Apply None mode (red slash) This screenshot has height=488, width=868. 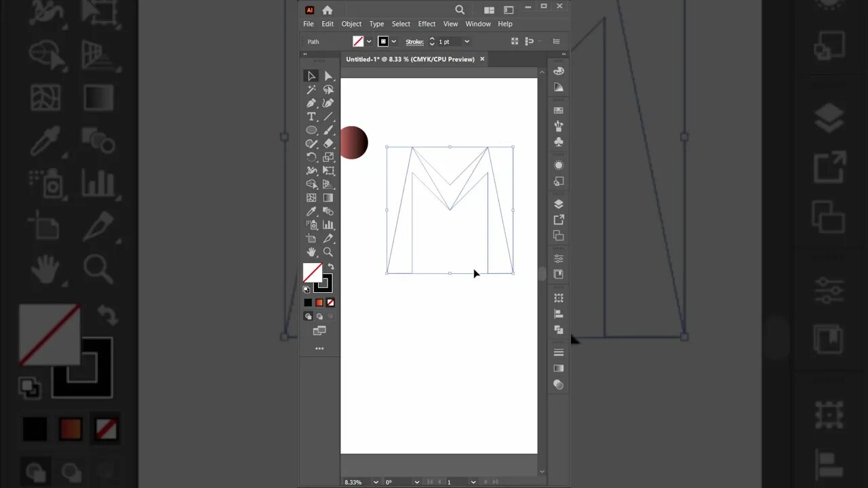click(x=330, y=303)
